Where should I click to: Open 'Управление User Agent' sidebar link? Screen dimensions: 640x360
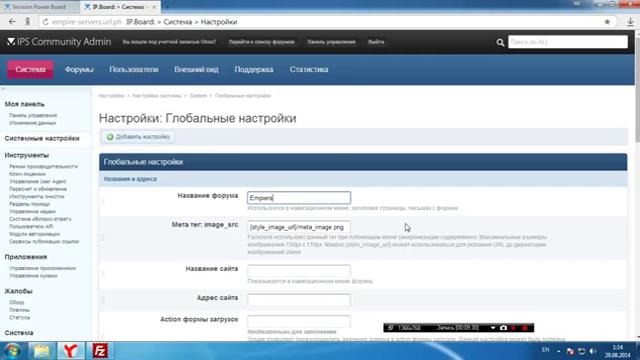click(x=38, y=181)
